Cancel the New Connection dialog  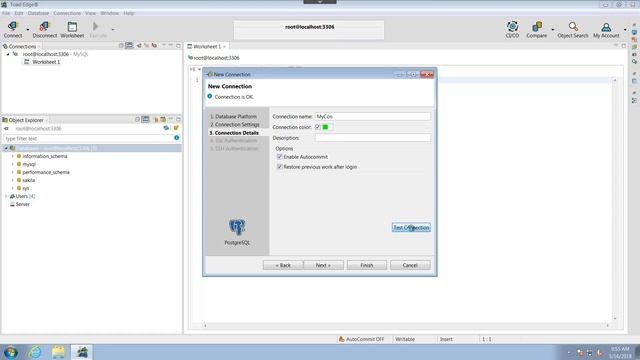pos(410,265)
